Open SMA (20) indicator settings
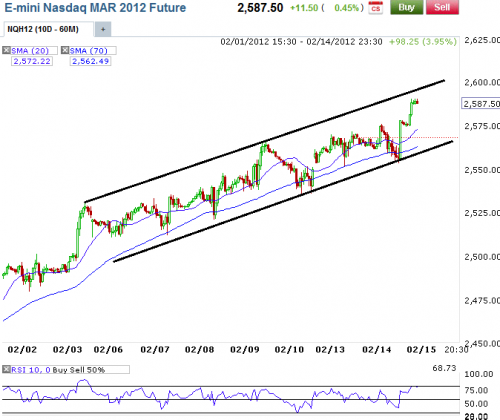The image size is (500, 420). point(30,51)
